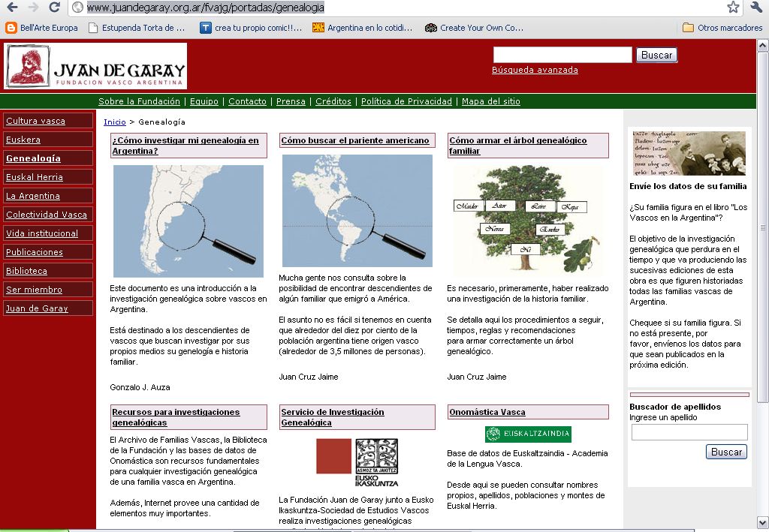Click the author name Gonzalo J. Auza
This screenshot has width=769, height=532.
140,387
